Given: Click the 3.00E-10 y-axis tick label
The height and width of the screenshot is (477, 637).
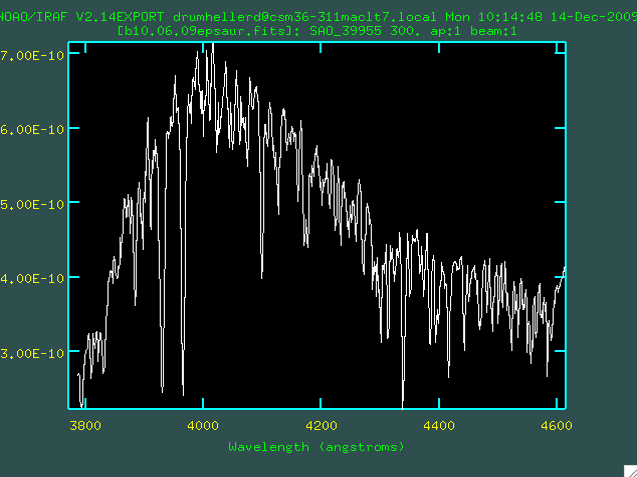Looking at the screenshot, I should 33,352.
